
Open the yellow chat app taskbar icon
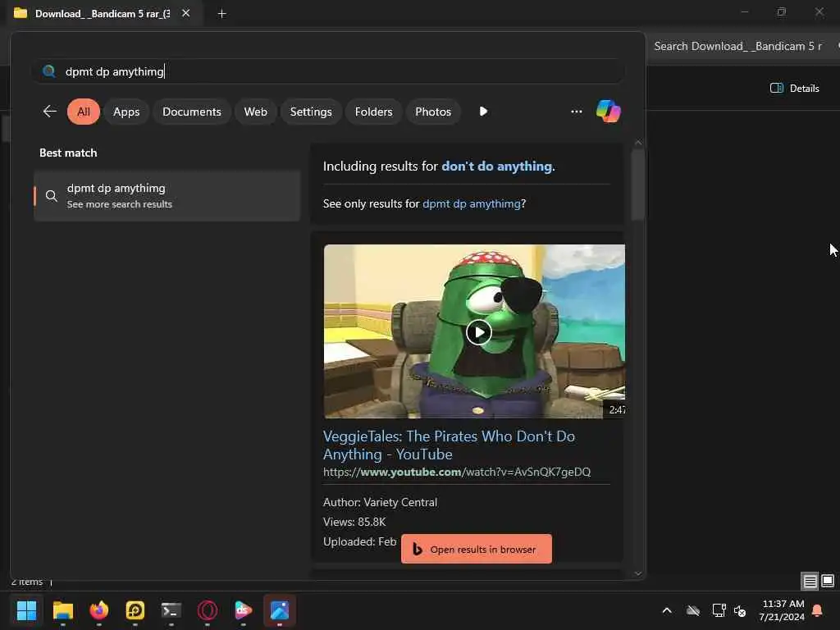click(x=135, y=610)
